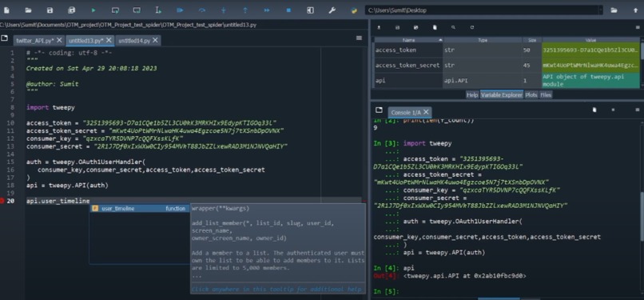Save all open files

click(71, 10)
